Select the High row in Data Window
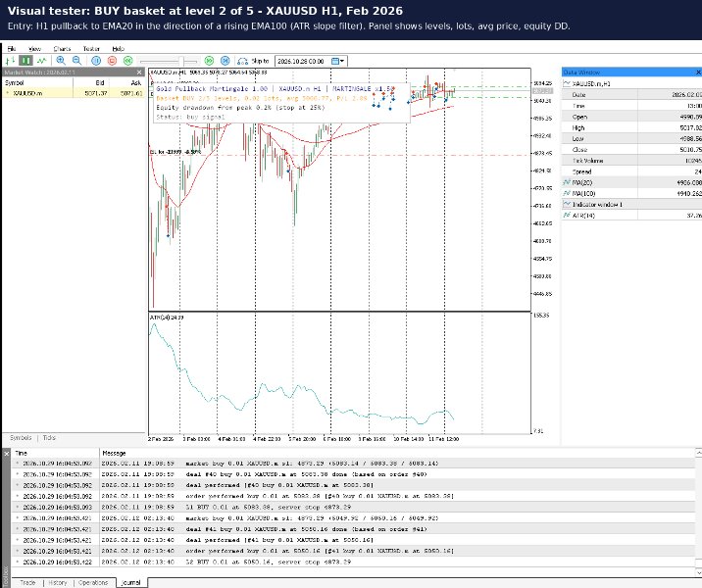Viewport: 702px width, 588px height. tap(631, 127)
